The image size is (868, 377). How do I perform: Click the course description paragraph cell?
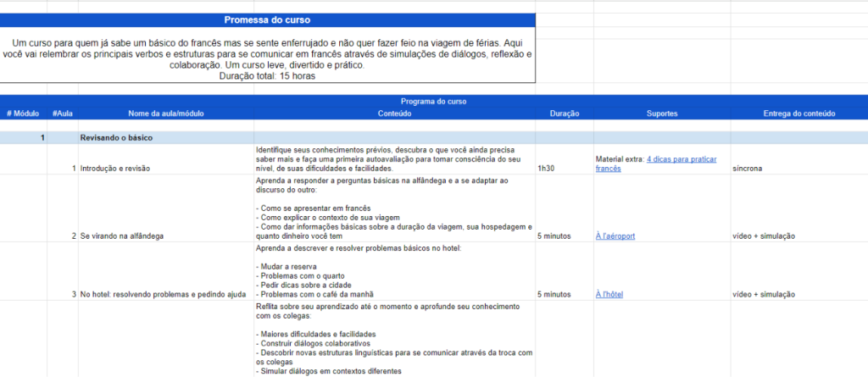pos(267,58)
